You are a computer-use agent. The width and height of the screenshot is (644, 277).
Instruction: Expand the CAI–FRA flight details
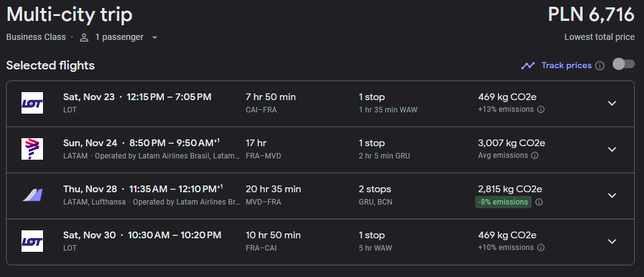tap(612, 103)
